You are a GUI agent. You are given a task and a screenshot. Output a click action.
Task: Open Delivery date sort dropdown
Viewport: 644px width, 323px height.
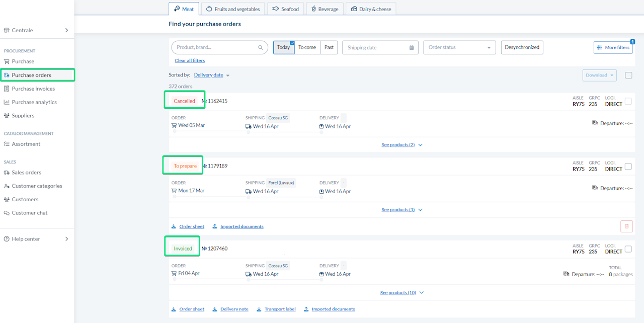tap(212, 75)
